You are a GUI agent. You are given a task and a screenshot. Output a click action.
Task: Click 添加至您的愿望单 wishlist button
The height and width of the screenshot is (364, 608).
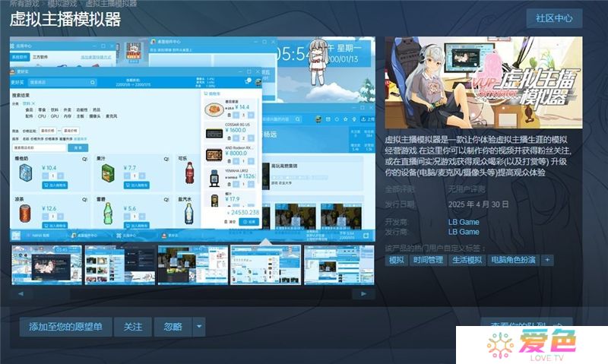(66, 327)
